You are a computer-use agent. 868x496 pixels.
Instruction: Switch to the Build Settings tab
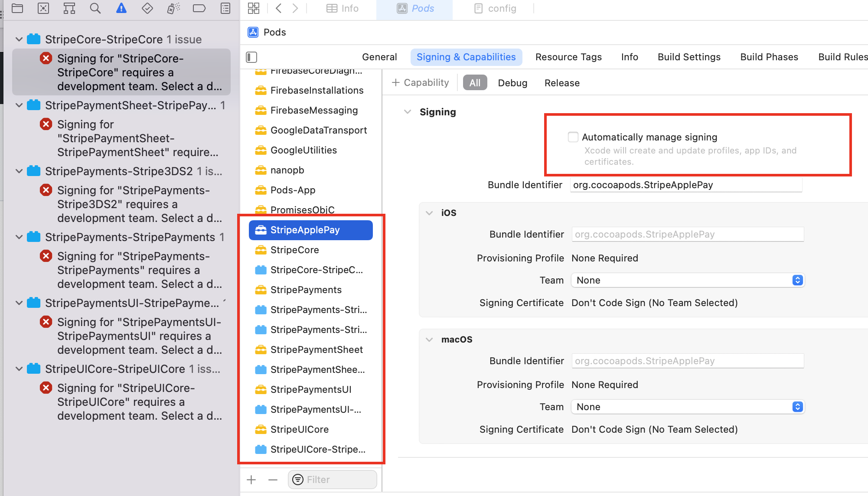689,57
